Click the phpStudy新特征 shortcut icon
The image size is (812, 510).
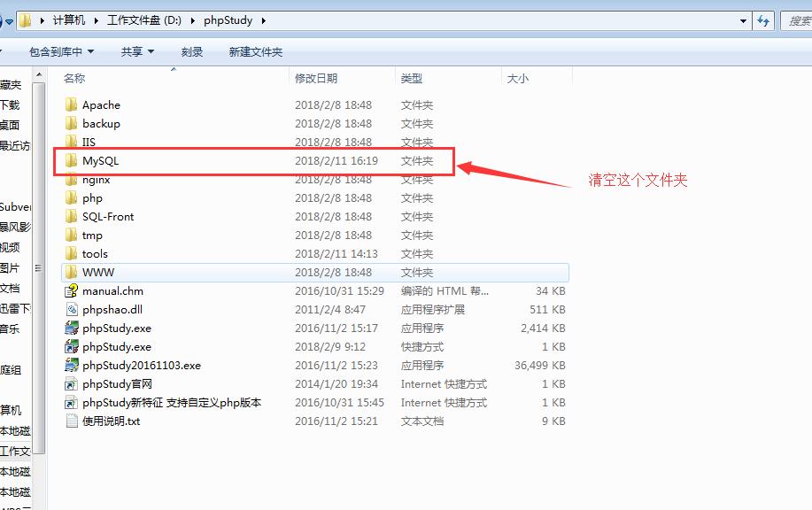71,403
